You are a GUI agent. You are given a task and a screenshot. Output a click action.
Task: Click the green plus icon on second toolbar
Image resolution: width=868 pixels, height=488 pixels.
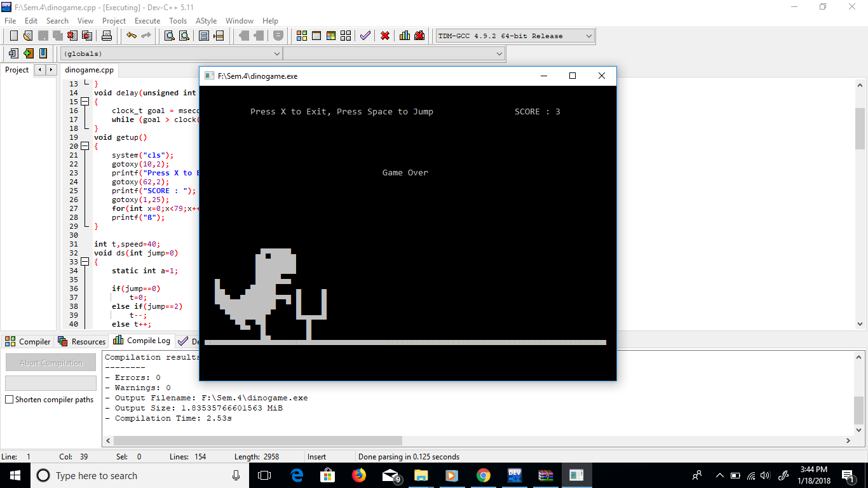point(28,53)
